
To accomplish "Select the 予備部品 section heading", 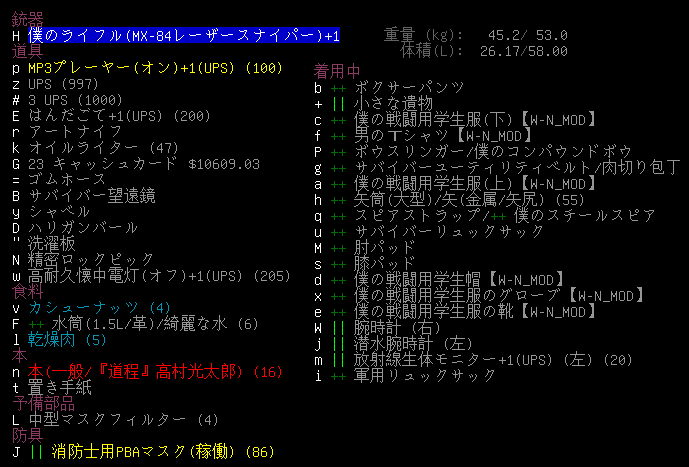I will tap(42, 403).
